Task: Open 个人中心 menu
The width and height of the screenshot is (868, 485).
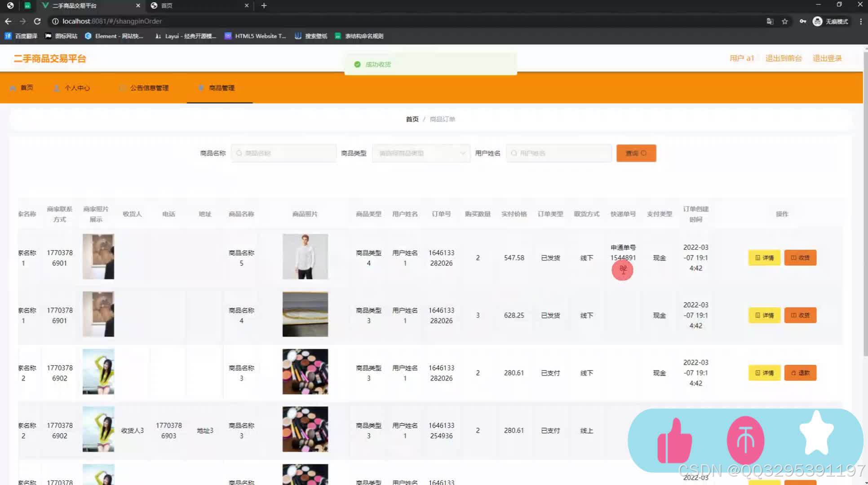Action: [72, 88]
